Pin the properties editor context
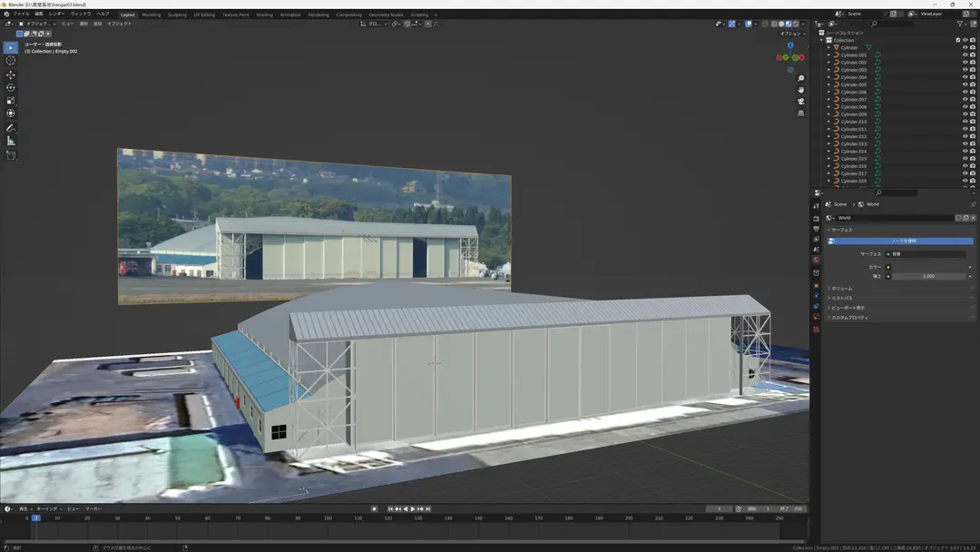The image size is (980, 552). [973, 204]
